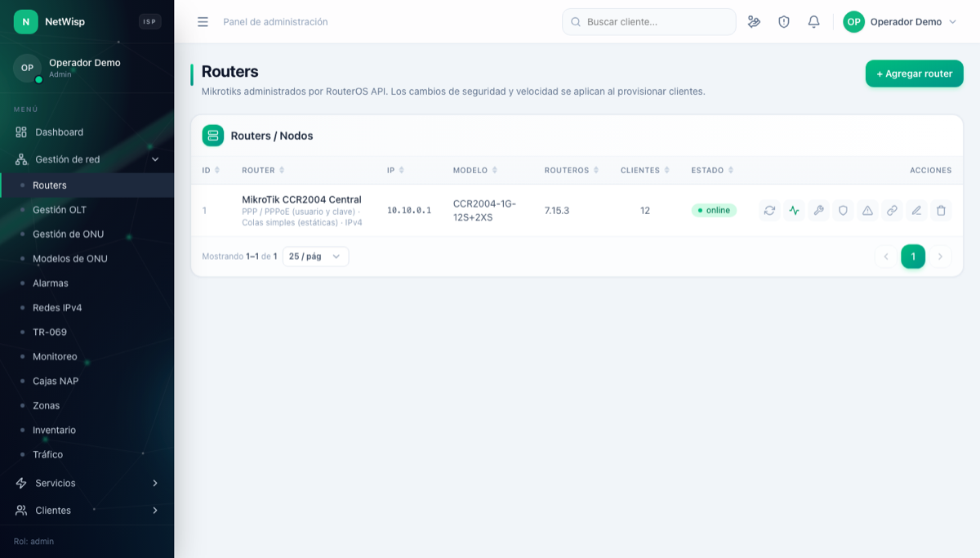This screenshot has width=980, height=558.
Task: Click the MikroTik CCR2004 Central router name
Action: [x=301, y=199]
